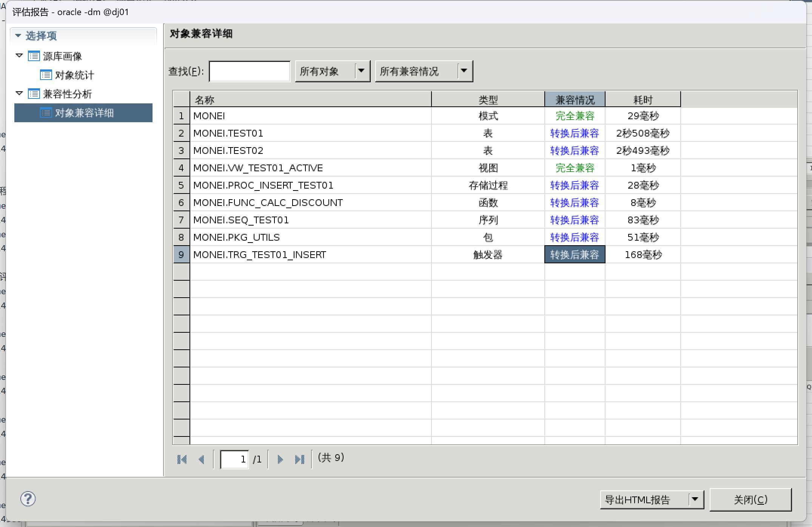Collapse the 兼容性分析 tree node

19,94
